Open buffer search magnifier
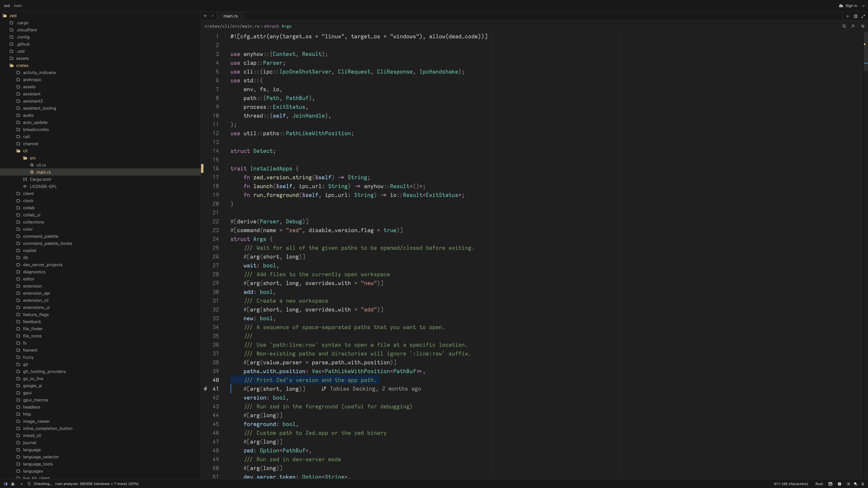The height and width of the screenshot is (488, 868). click(x=844, y=26)
